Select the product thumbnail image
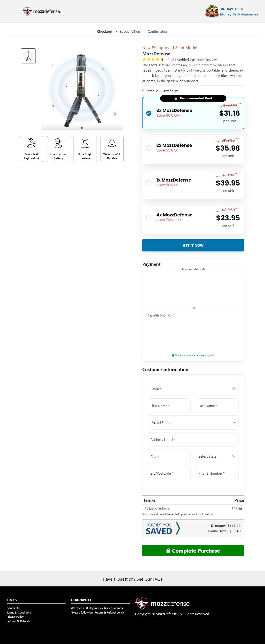This screenshot has height=644, width=265. coord(28,56)
